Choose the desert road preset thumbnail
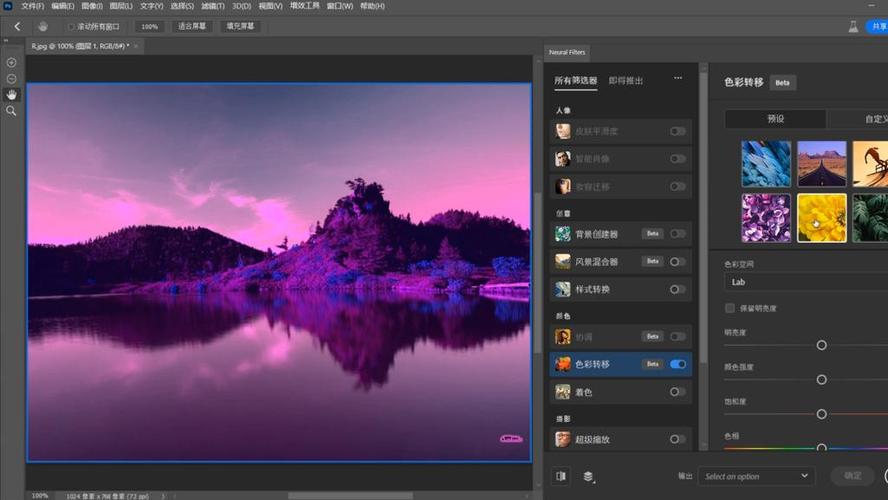 (x=822, y=164)
